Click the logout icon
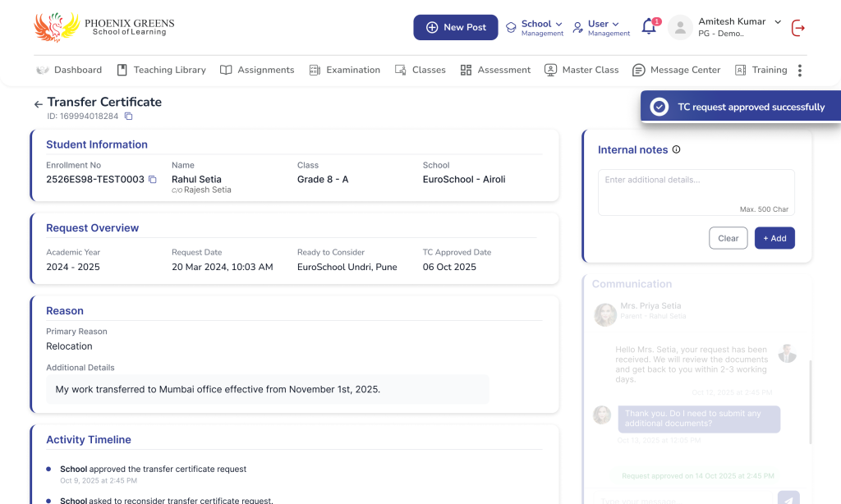The height and width of the screenshot is (504, 841). pyautogui.click(x=797, y=28)
